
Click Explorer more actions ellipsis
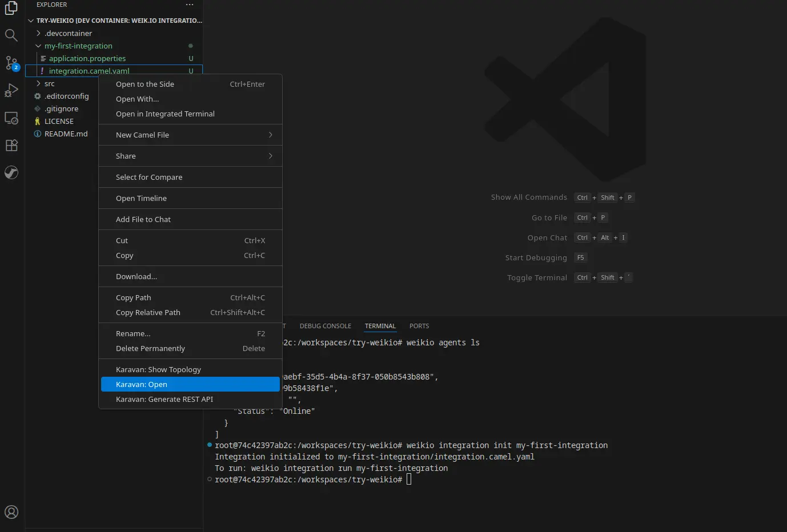coord(190,5)
